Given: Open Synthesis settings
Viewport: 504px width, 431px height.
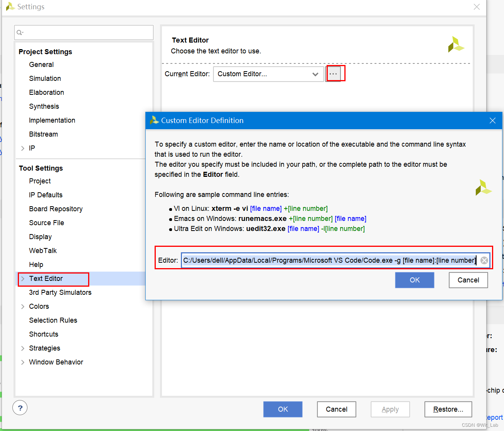Looking at the screenshot, I should click(44, 106).
